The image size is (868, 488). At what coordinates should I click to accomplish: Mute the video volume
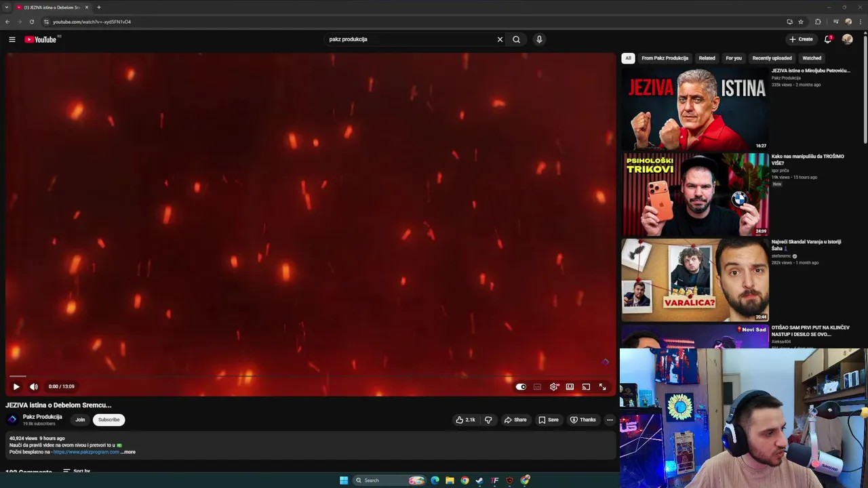[x=34, y=386]
